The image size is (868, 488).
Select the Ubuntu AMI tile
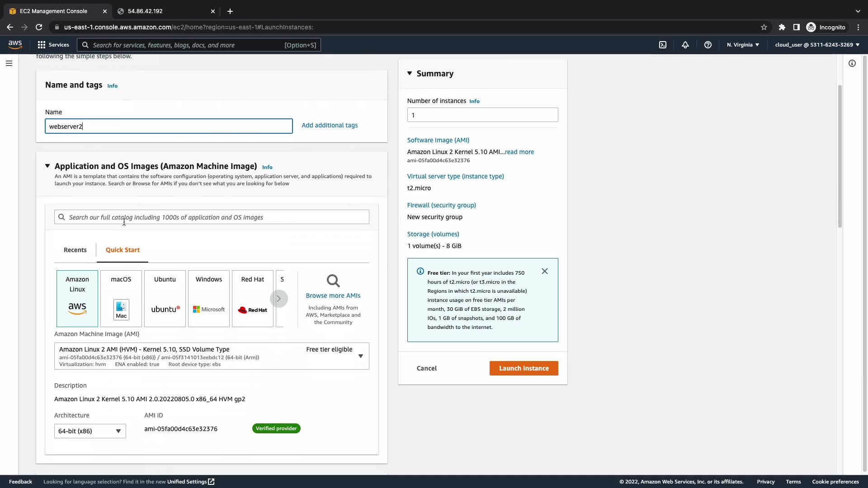click(x=165, y=298)
